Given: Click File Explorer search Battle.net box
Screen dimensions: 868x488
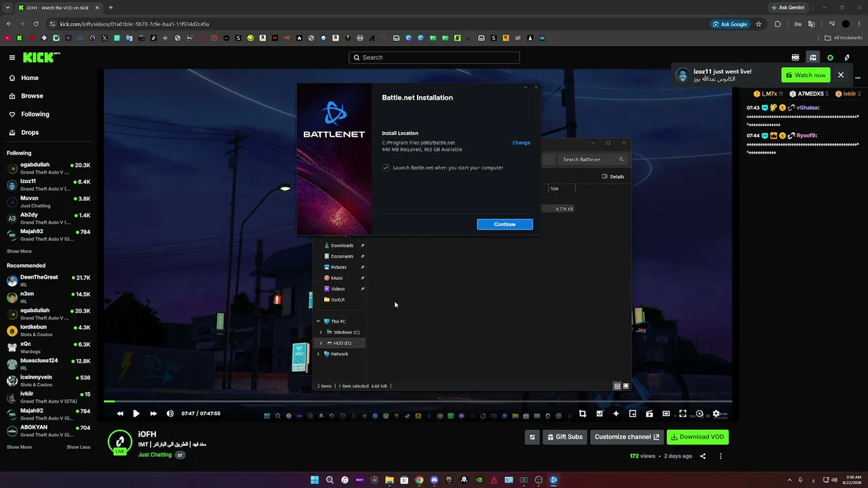Looking at the screenshot, I should tap(593, 159).
